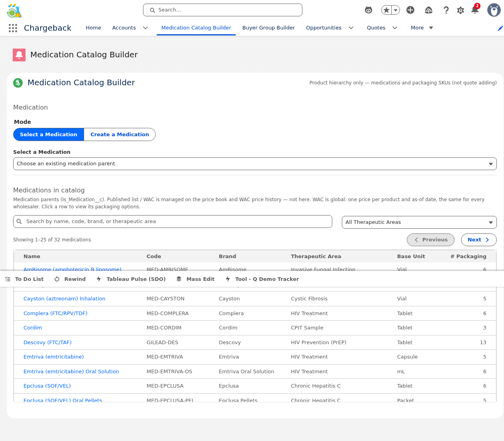
Task: Click the Q Demo Tracker lightning icon
Action: pyautogui.click(x=228, y=279)
